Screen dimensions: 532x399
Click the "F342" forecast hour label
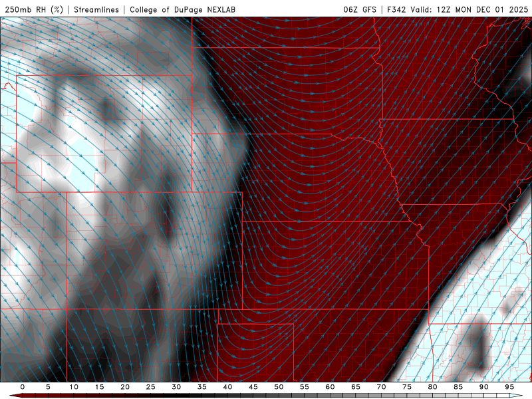(396, 9)
